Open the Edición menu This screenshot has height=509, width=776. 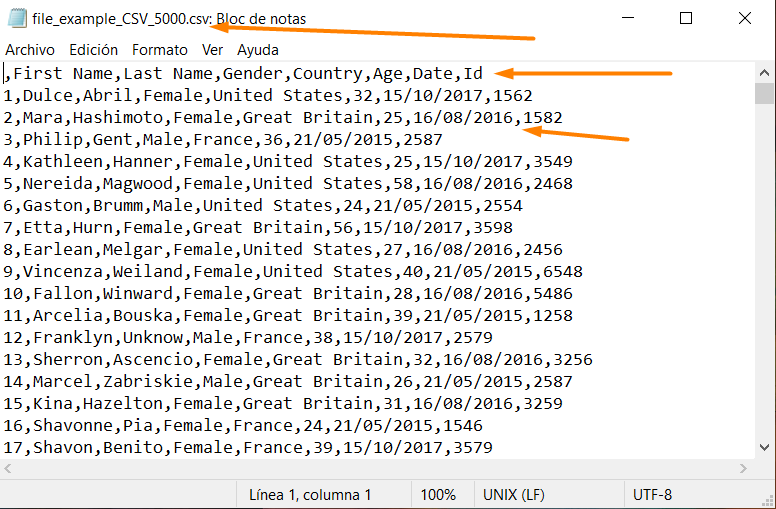94,49
